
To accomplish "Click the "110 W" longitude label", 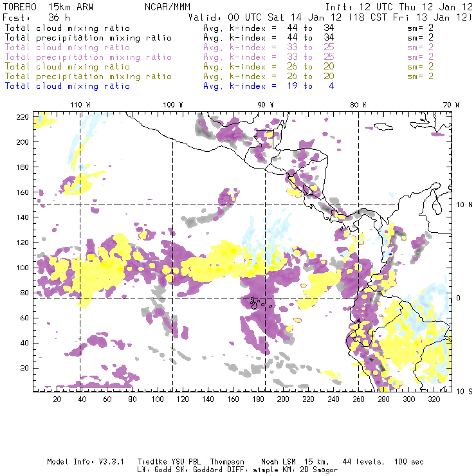I will point(80,105).
